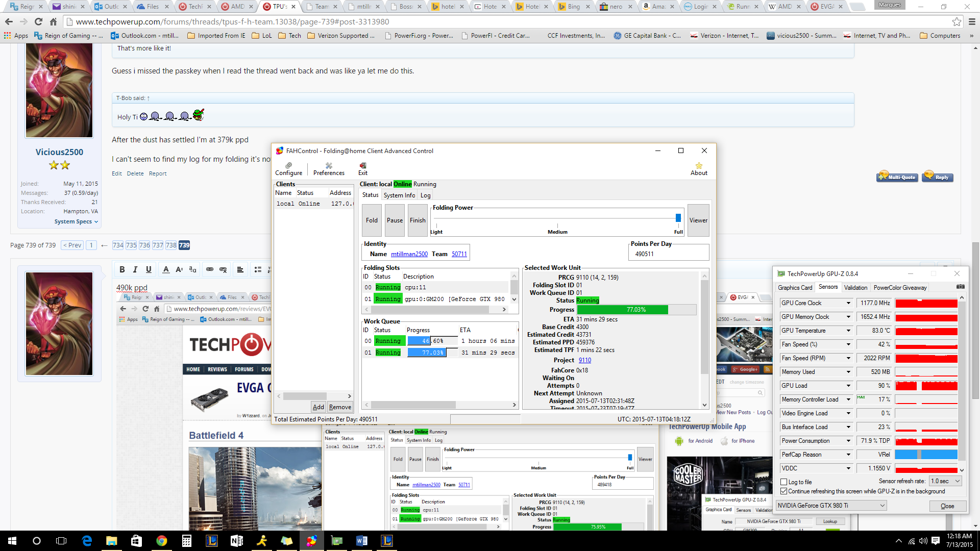Open GPU Memory Clock sensor dropdown
The width and height of the screenshot is (980, 551).
[x=848, y=317]
